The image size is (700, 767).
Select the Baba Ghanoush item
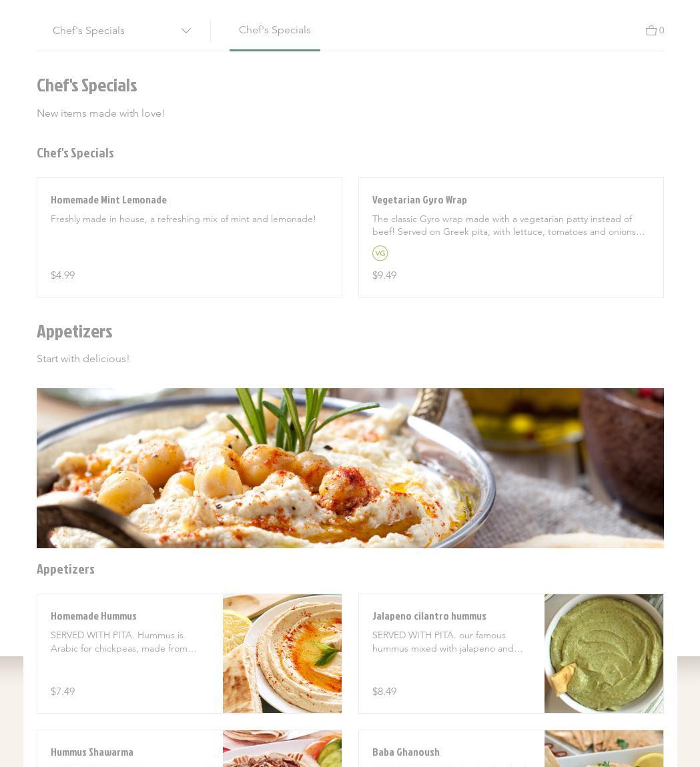click(x=511, y=749)
